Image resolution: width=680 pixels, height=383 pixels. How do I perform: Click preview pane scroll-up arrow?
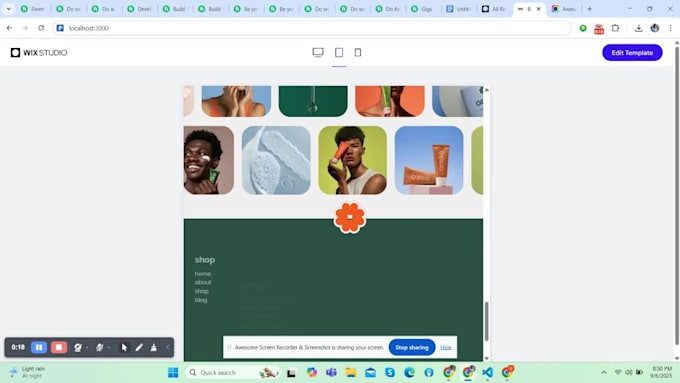(x=486, y=89)
